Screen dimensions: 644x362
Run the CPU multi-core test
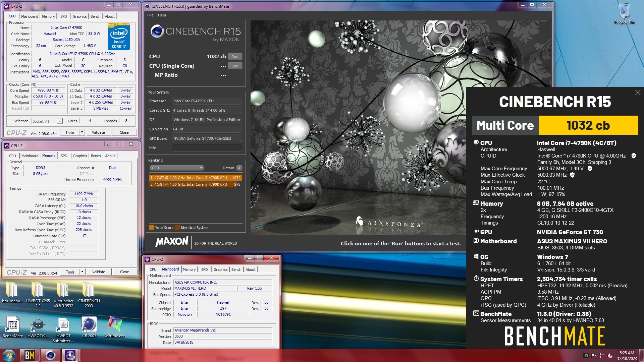235,57
